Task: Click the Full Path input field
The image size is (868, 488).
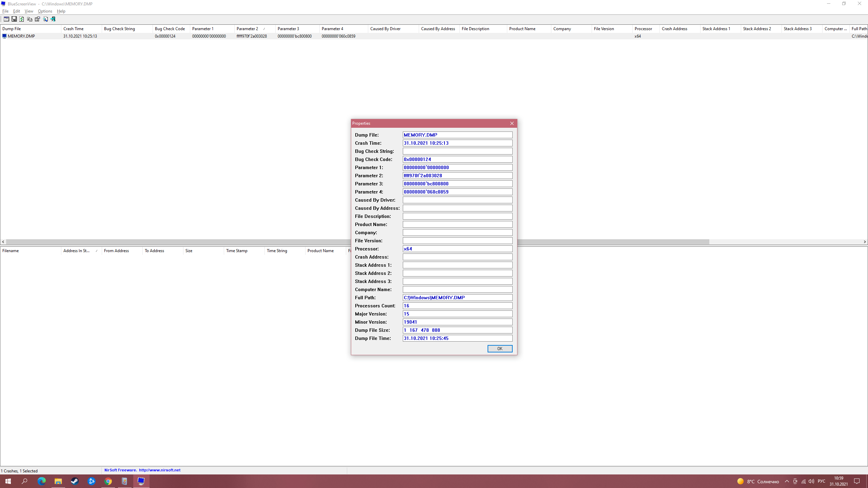Action: (x=457, y=297)
